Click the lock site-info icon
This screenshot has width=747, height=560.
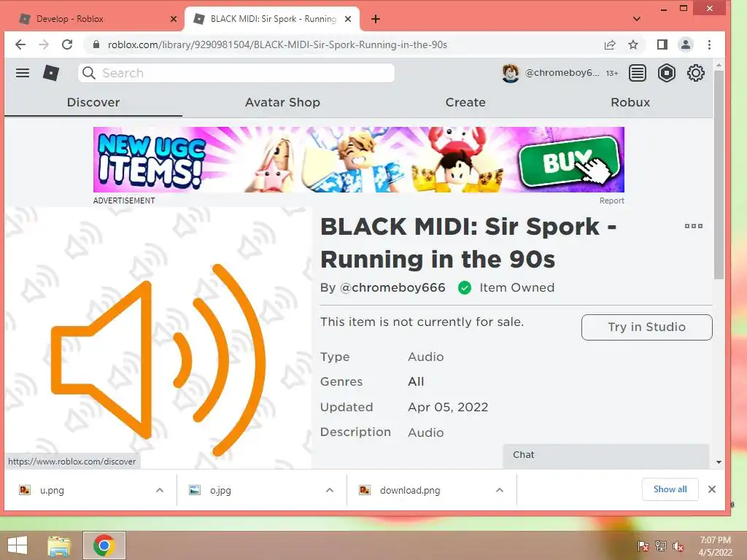coord(96,44)
